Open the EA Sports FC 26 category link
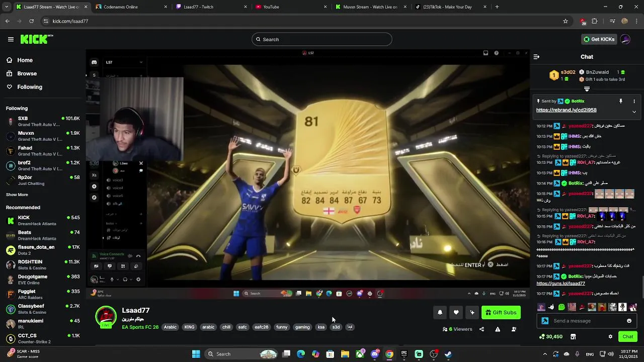 pyautogui.click(x=140, y=327)
